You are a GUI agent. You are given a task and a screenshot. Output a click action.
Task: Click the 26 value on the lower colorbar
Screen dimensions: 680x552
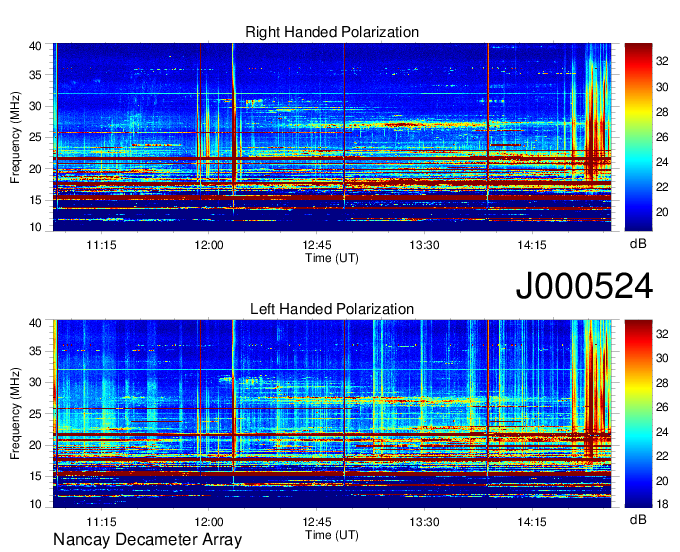pos(662,407)
